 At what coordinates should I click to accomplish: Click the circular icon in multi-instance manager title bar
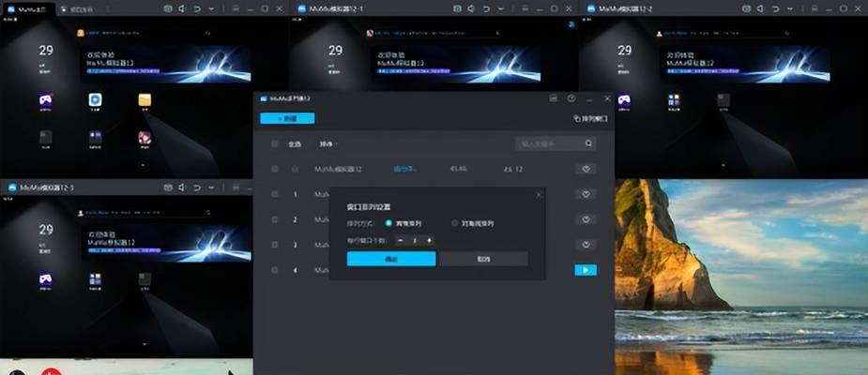point(571,98)
